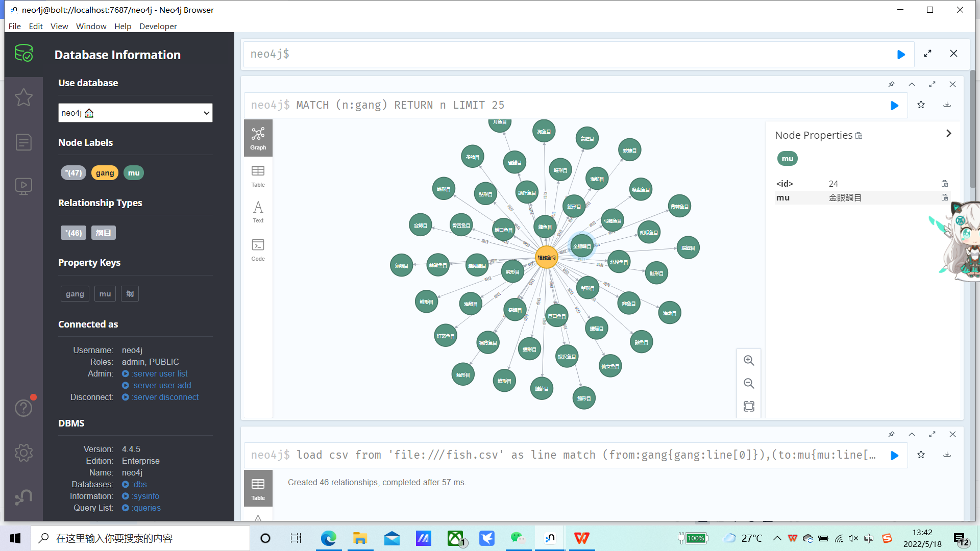Toggle fullscreen on graph result frame

(932, 84)
